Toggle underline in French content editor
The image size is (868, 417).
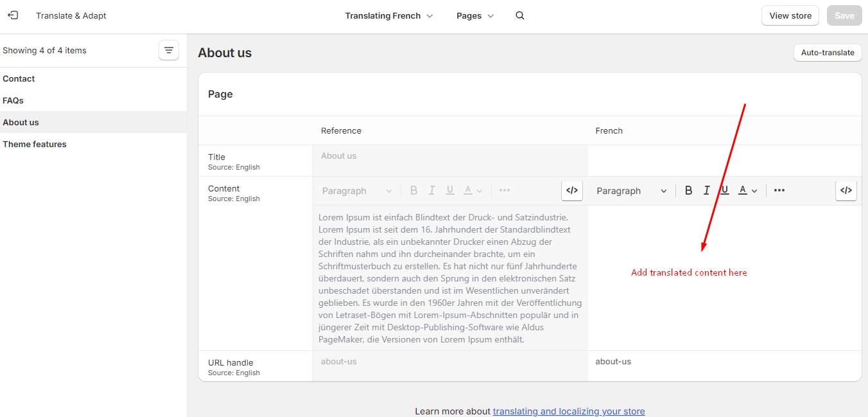point(724,191)
